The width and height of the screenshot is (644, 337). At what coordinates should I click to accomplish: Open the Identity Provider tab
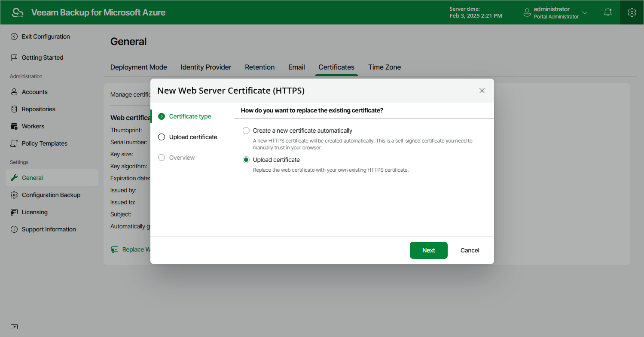(x=206, y=67)
